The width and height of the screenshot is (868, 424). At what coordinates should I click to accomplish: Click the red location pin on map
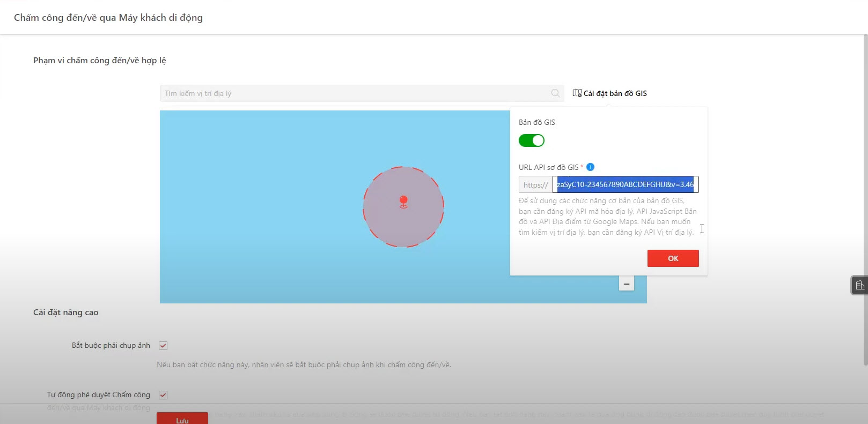point(403,202)
